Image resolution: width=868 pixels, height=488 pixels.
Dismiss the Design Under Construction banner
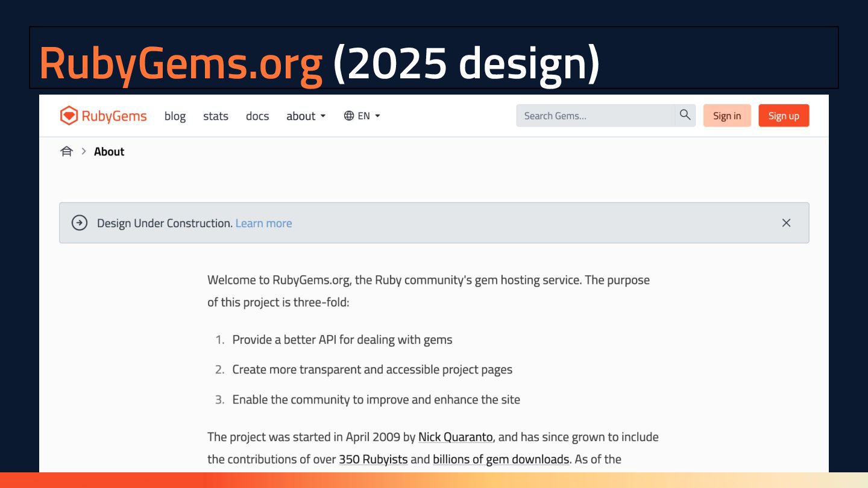(786, 223)
